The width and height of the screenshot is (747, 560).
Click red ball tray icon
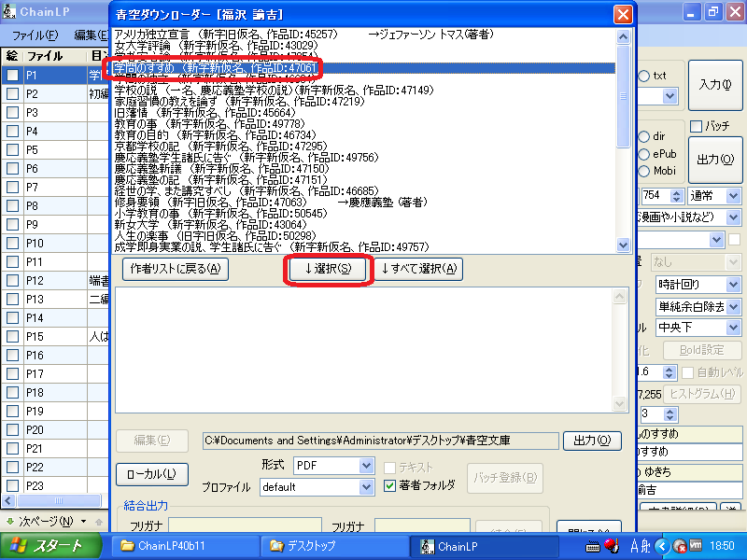pyautogui.click(x=612, y=546)
